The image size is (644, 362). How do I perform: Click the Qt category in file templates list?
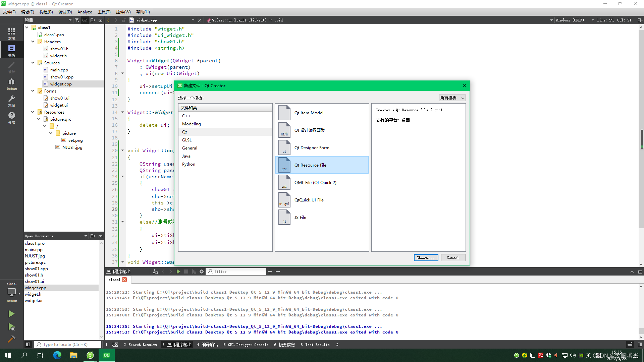[x=185, y=132]
